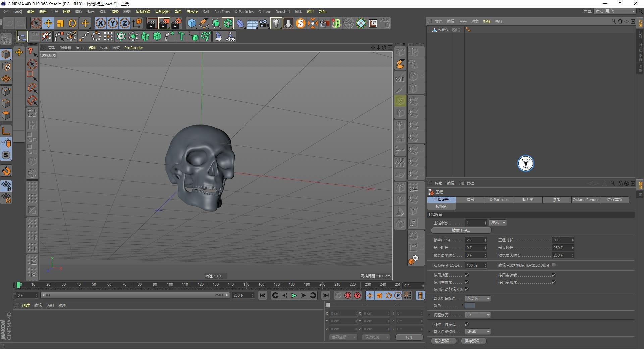Enable the 使用动画 checkbox

[467, 275]
